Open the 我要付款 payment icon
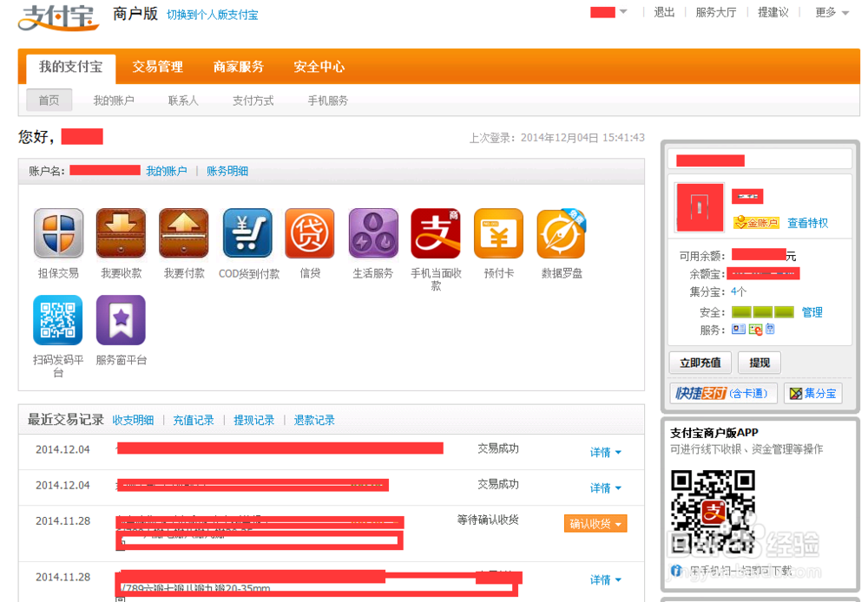868x602 pixels. [183, 232]
